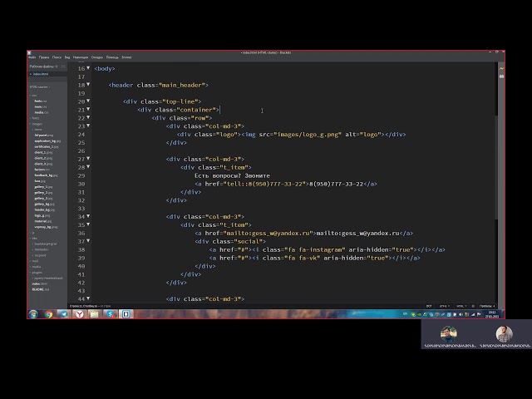The image size is (532, 399).
Task: Open the Extension Manager icon
Action: (501, 76)
